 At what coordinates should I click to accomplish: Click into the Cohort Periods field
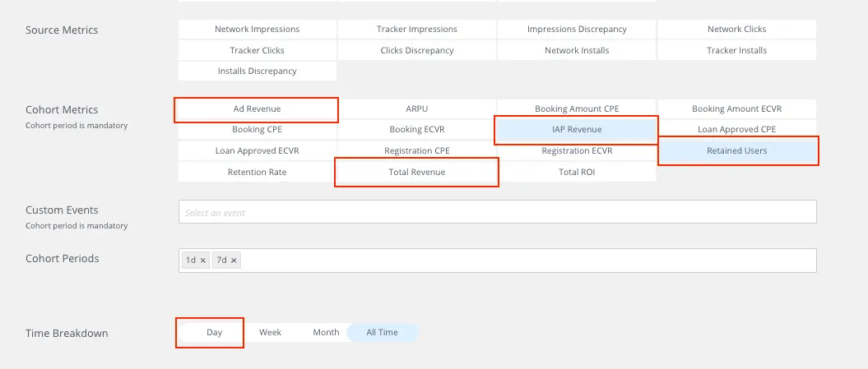[527, 261]
